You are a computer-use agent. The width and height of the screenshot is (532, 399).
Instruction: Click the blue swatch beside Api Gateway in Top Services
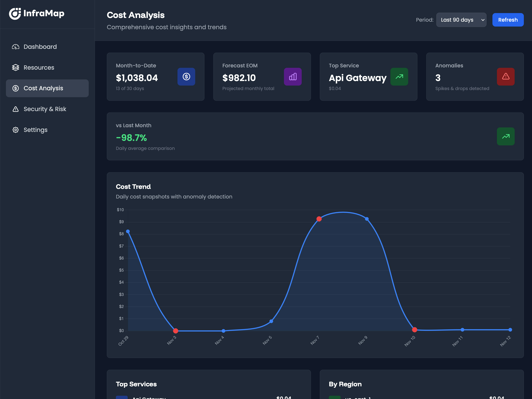click(x=122, y=397)
